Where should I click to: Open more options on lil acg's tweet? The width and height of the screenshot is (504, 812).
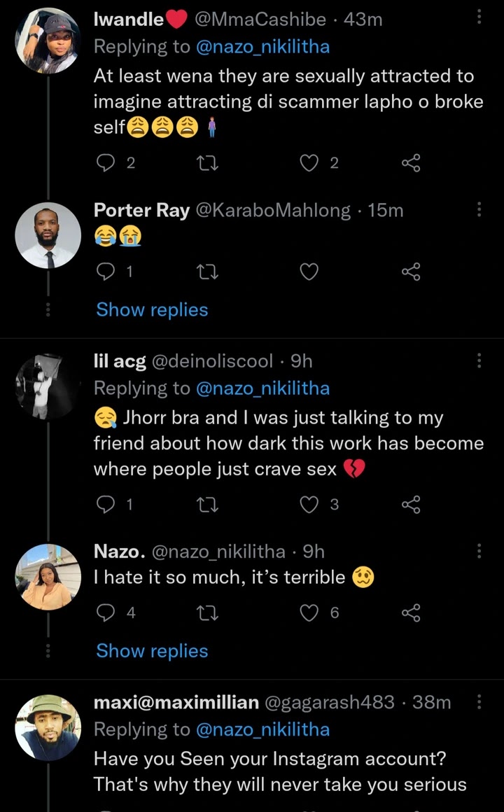[x=479, y=360]
